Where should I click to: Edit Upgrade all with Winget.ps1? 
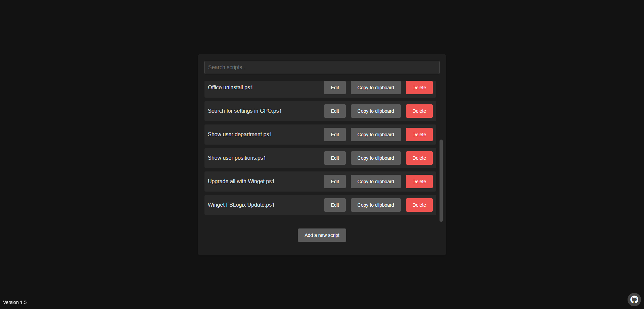coord(335,182)
